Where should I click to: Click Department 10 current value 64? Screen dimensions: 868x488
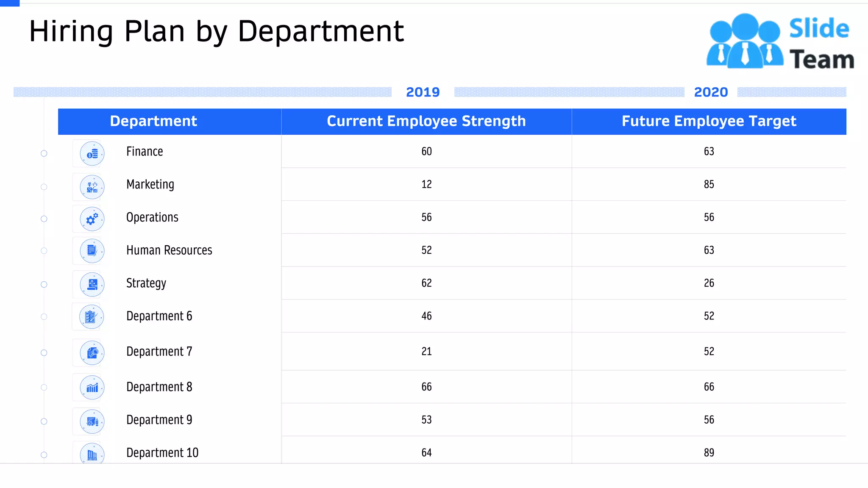pos(426,453)
